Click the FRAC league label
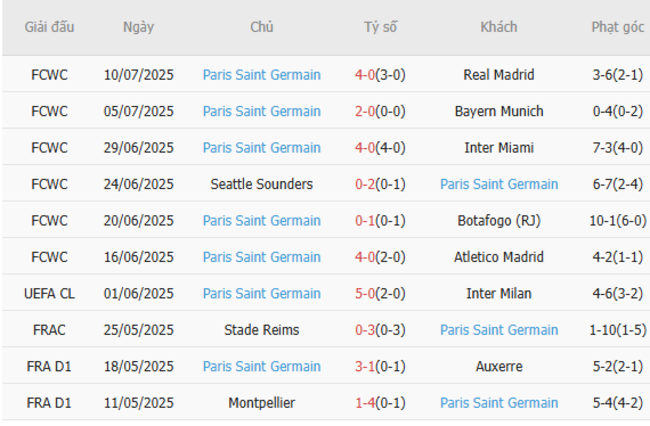The image size is (650, 426). (49, 330)
